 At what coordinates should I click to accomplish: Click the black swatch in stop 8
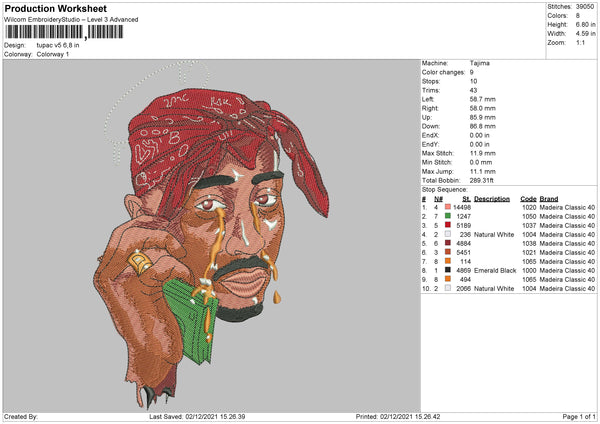tap(448, 270)
